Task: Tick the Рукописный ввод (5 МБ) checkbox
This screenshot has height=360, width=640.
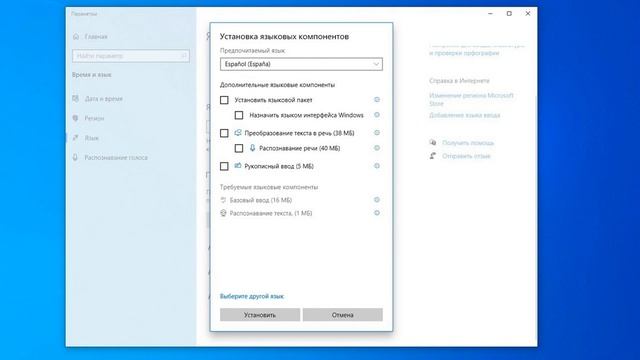Action: (224, 166)
